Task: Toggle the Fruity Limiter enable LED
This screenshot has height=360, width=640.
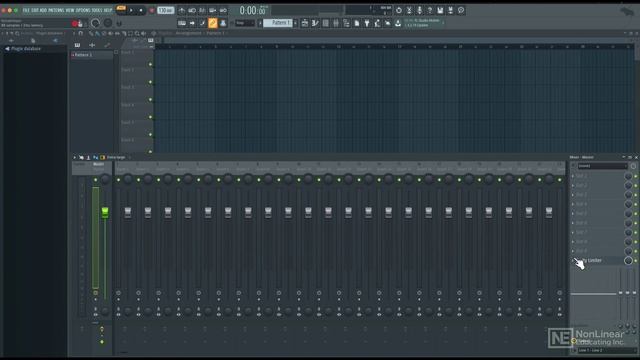Action: pyautogui.click(x=636, y=260)
